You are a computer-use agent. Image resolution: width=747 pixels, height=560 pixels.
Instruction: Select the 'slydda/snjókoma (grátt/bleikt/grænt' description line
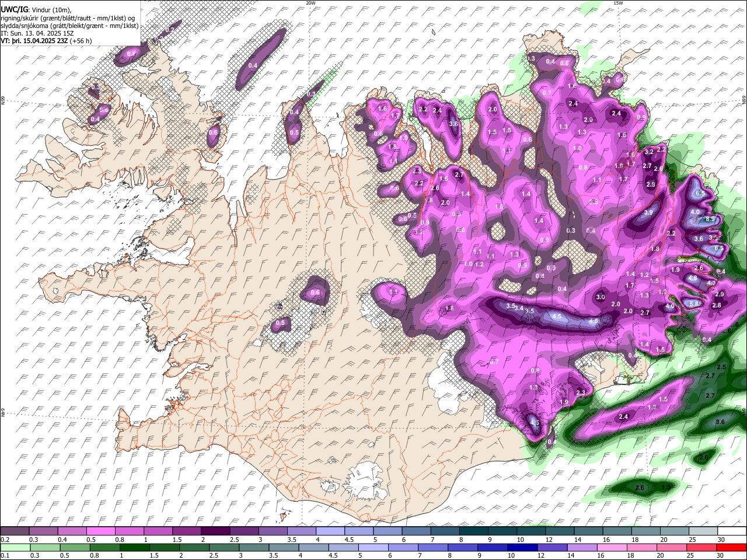coord(69,26)
